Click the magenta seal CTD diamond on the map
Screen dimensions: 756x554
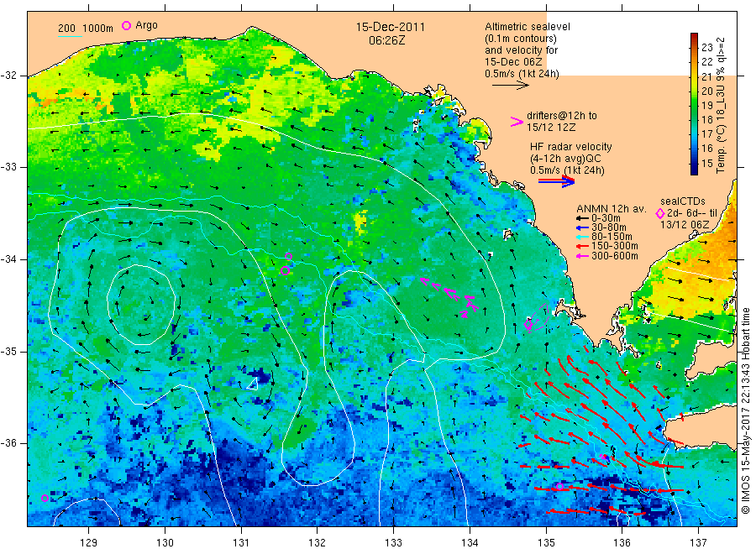click(x=528, y=324)
